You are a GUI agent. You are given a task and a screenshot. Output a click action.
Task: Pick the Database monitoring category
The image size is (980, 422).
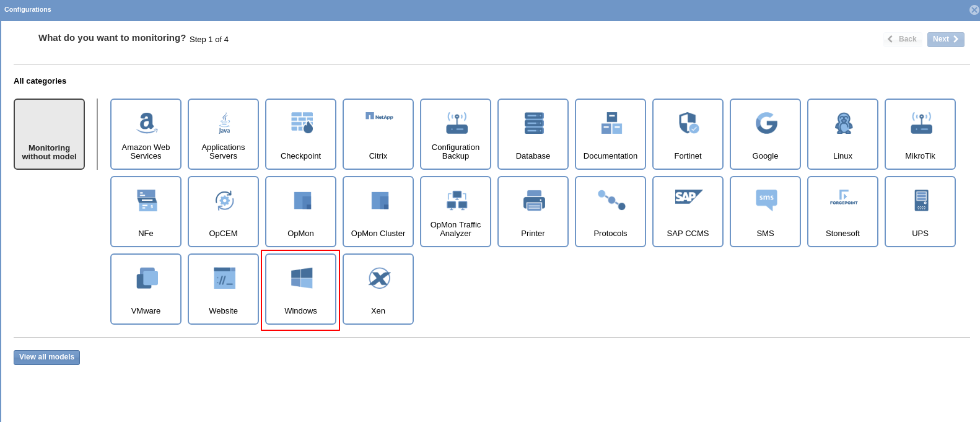533,134
